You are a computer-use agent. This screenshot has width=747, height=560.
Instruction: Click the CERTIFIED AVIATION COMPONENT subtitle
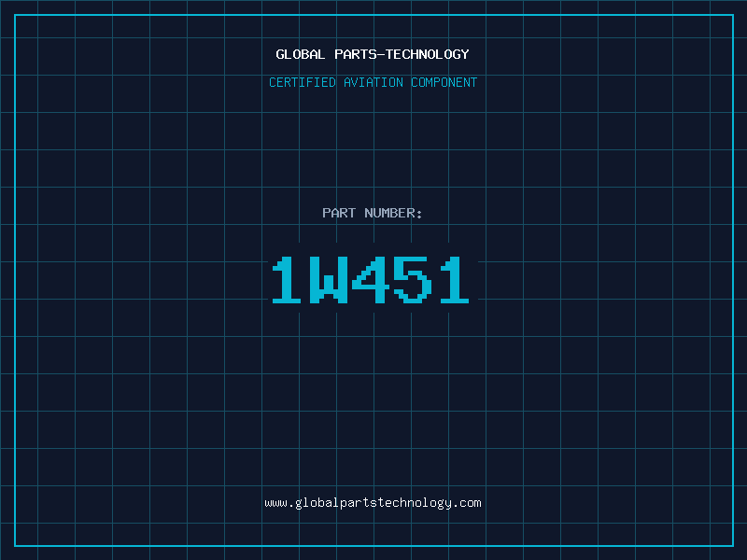pos(373,82)
